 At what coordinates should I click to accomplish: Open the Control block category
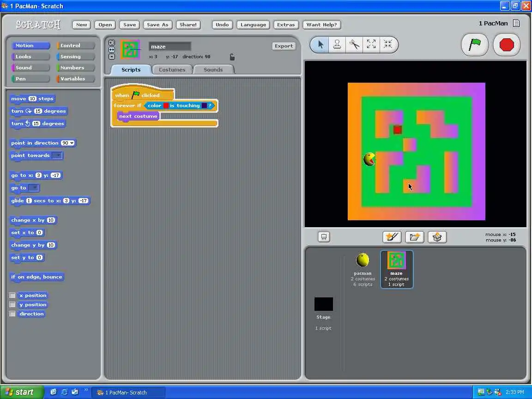point(76,45)
